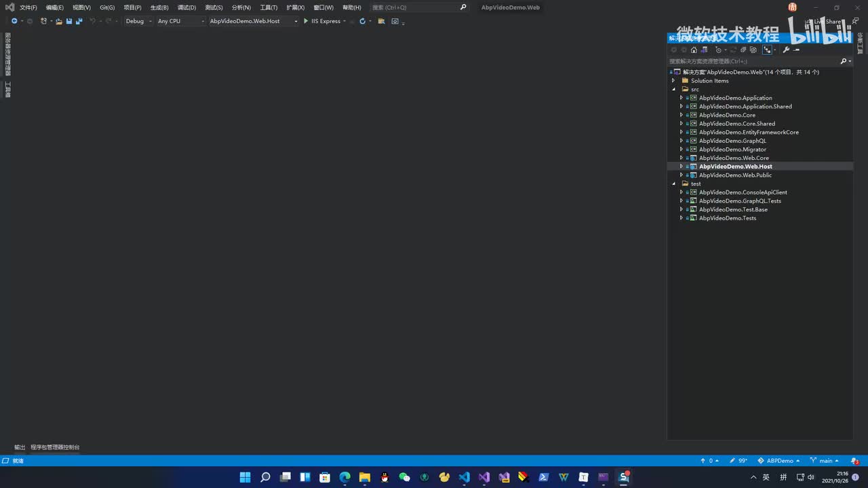Viewport: 868px width, 488px height.
Task: Open Solution Explorer properties wrench icon
Action: point(786,49)
